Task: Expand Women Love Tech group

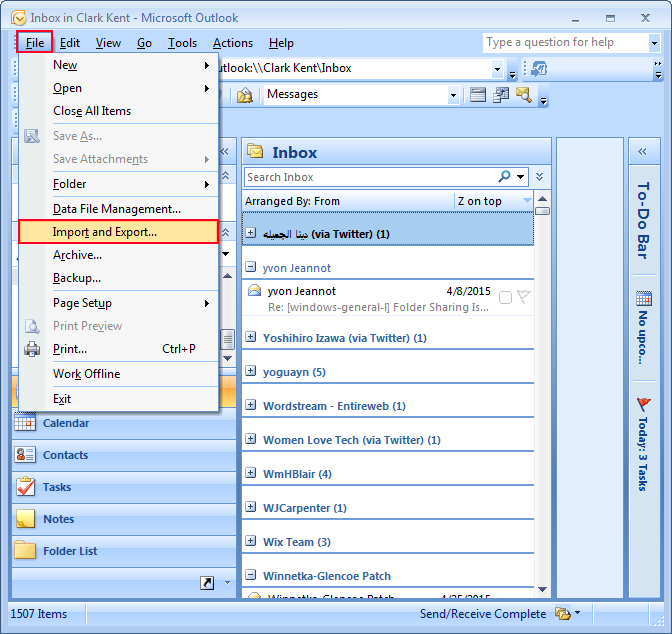Action: point(250,439)
